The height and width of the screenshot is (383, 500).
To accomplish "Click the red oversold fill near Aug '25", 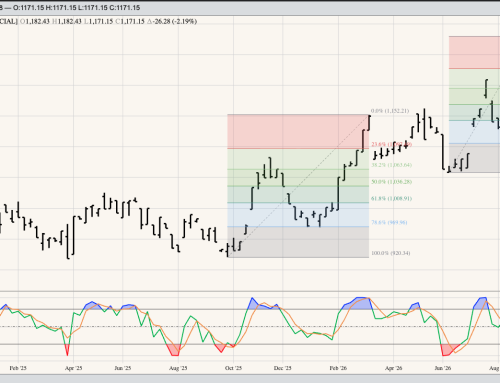I will click(175, 350).
